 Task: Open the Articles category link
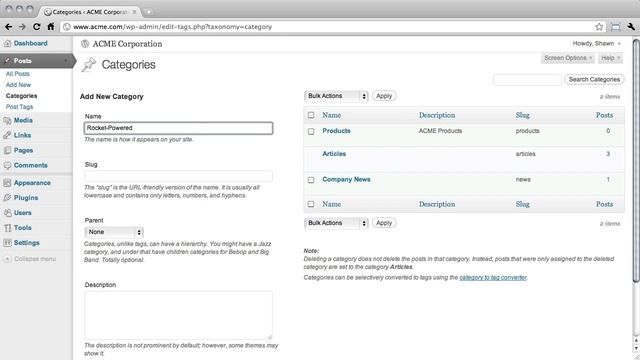point(334,154)
